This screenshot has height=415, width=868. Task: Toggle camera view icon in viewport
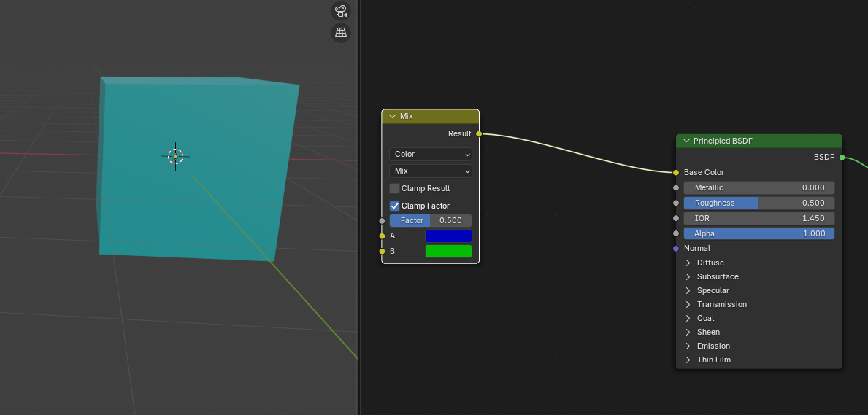click(340, 11)
